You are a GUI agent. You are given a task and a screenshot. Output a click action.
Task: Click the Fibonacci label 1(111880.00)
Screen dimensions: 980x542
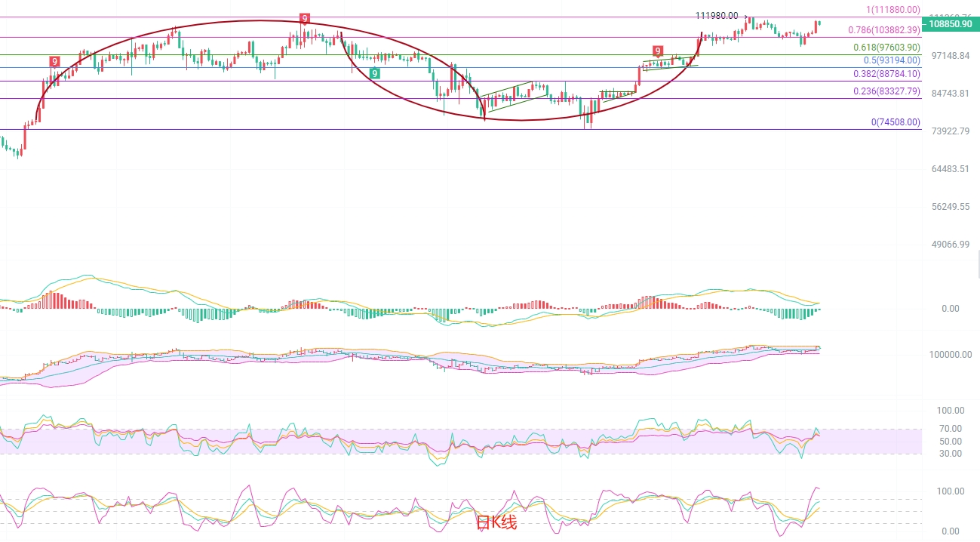(893, 10)
